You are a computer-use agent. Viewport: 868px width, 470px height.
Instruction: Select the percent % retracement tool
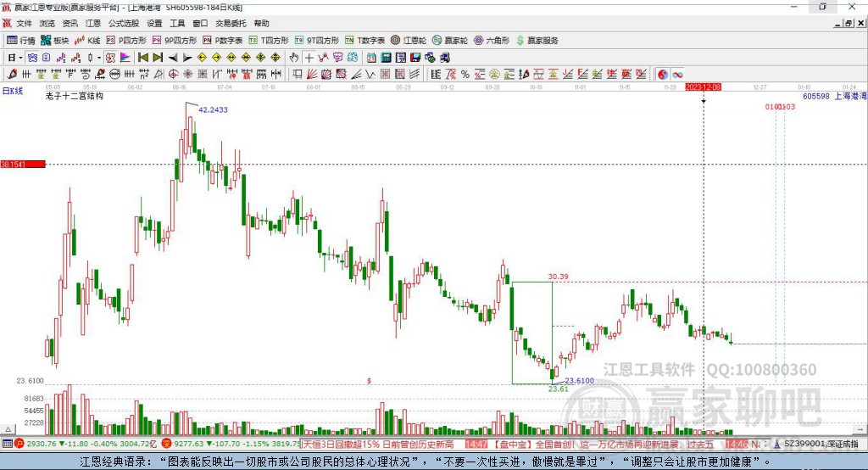pyautogui.click(x=465, y=75)
